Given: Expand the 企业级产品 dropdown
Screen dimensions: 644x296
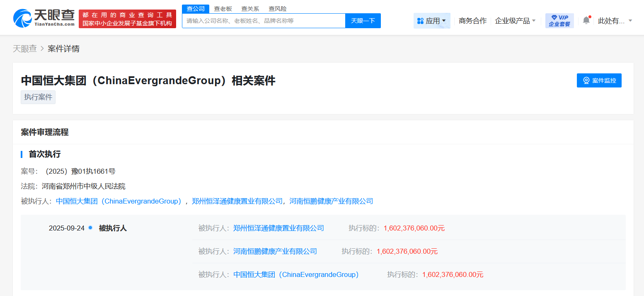Looking at the screenshot, I should (x=515, y=21).
